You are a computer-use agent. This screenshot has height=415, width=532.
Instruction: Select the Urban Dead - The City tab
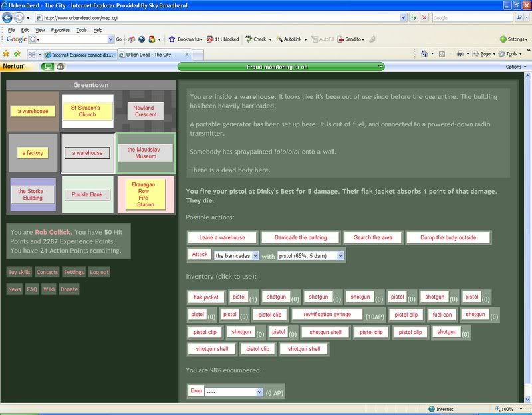coord(154,55)
